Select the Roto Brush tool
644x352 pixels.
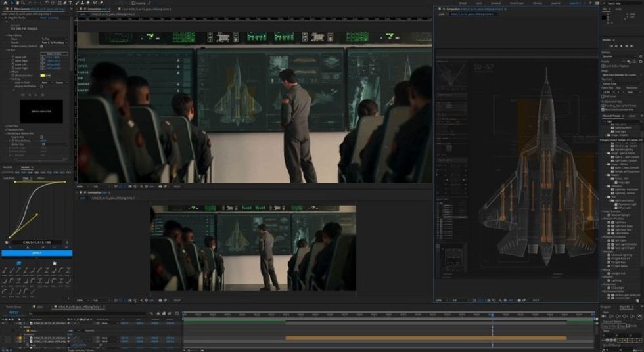coord(95,3)
